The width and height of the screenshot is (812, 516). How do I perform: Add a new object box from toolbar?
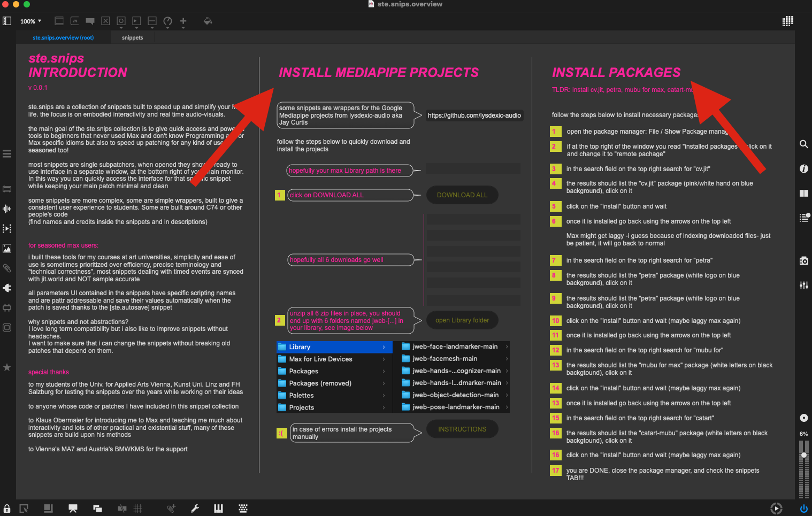[x=59, y=21]
